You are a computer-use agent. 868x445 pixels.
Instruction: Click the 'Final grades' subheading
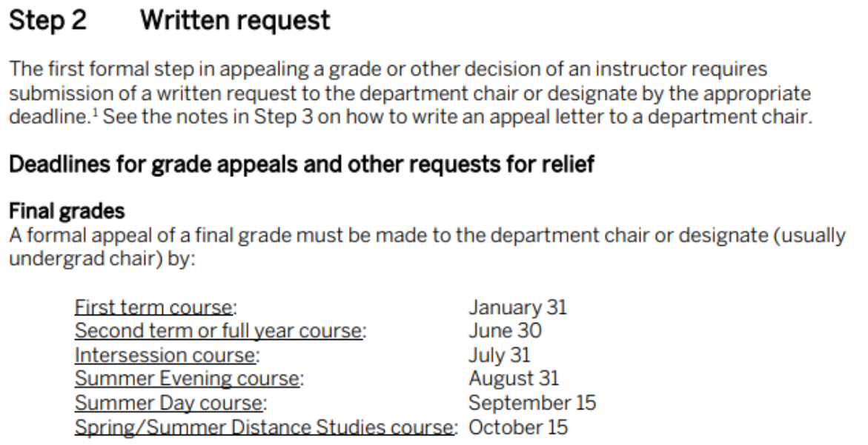click(66, 212)
